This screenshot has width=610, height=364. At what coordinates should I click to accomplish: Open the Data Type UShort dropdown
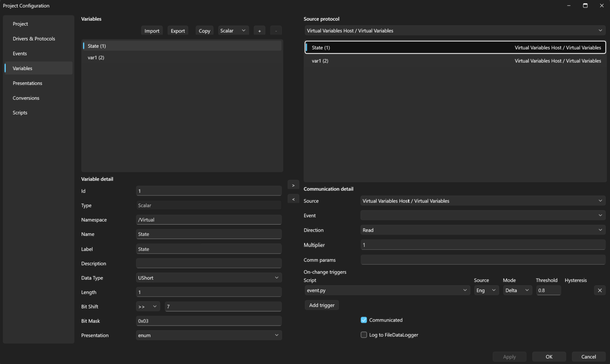209,278
